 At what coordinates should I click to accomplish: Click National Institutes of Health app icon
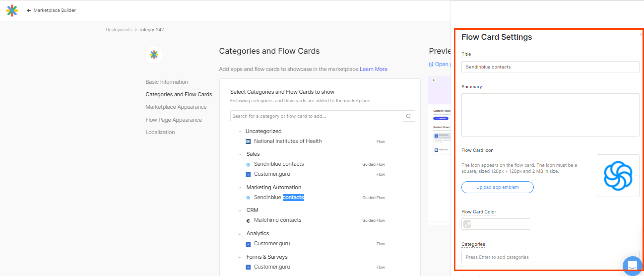pos(248,141)
